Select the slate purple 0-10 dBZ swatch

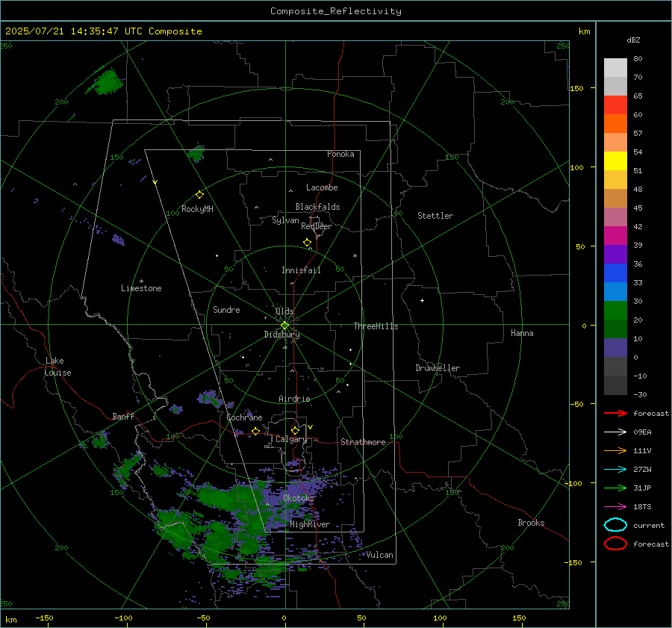[x=615, y=348]
